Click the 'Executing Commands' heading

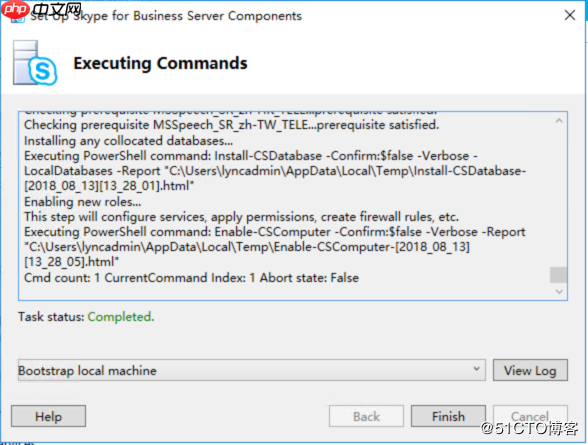[160, 63]
